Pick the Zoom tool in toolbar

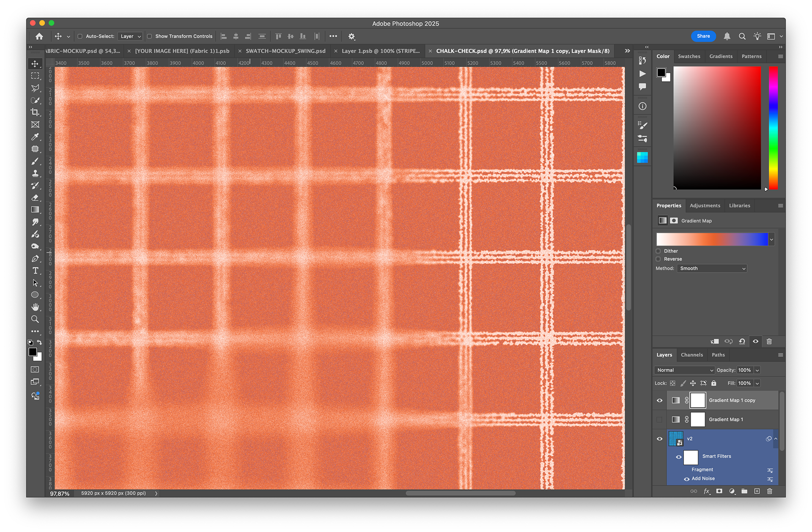coord(35,319)
